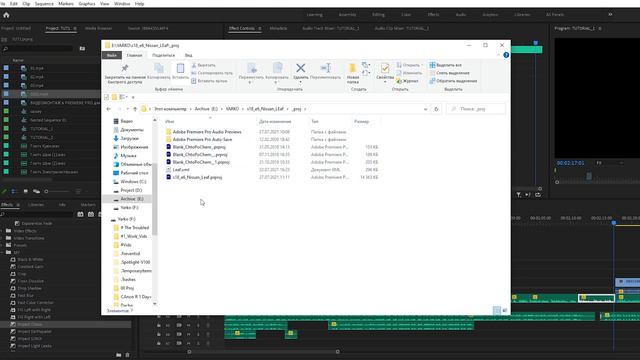The image size is (640, 360).
Task: Click Invert Selection (Обратить выделение) button
Action: [x=453, y=81]
